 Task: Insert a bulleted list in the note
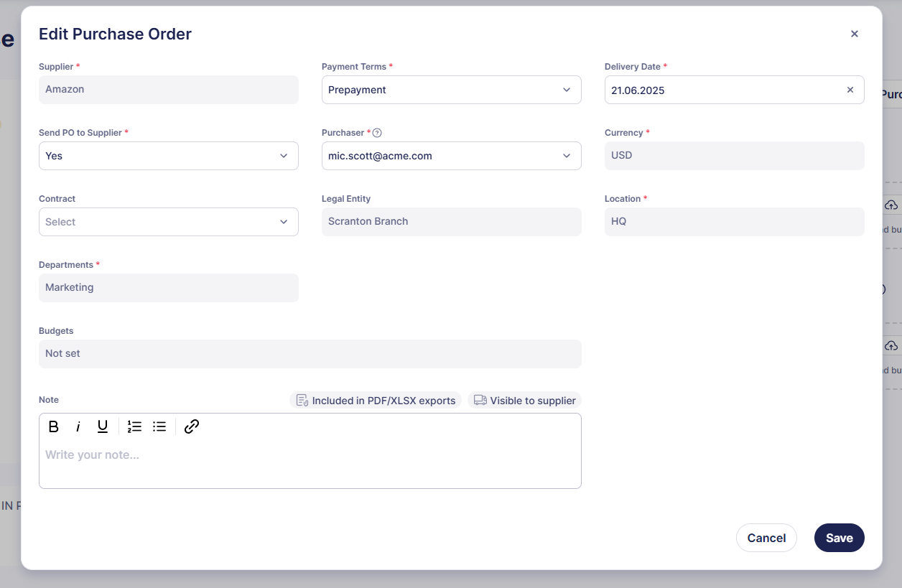click(159, 426)
